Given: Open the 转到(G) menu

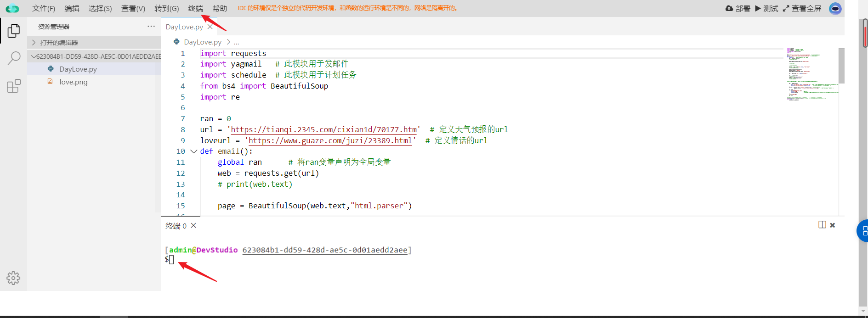Looking at the screenshot, I should pos(167,8).
